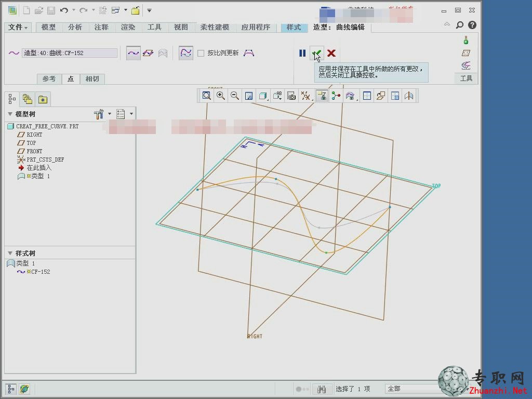Open the display style cube icon
532x399 pixels.
pos(262,96)
